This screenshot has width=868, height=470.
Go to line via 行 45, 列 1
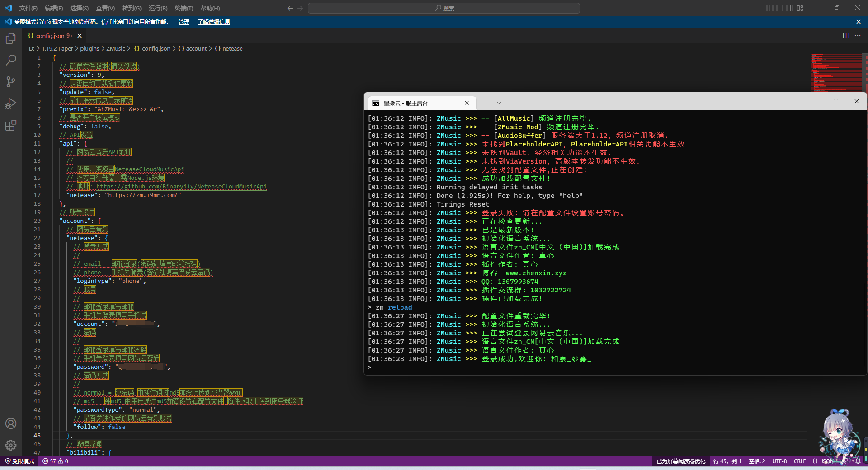(727, 461)
